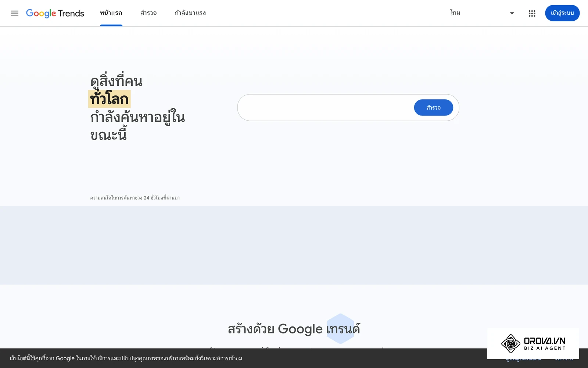Open the hamburger main menu
Viewport: 588px width, 368px height.
15,13
